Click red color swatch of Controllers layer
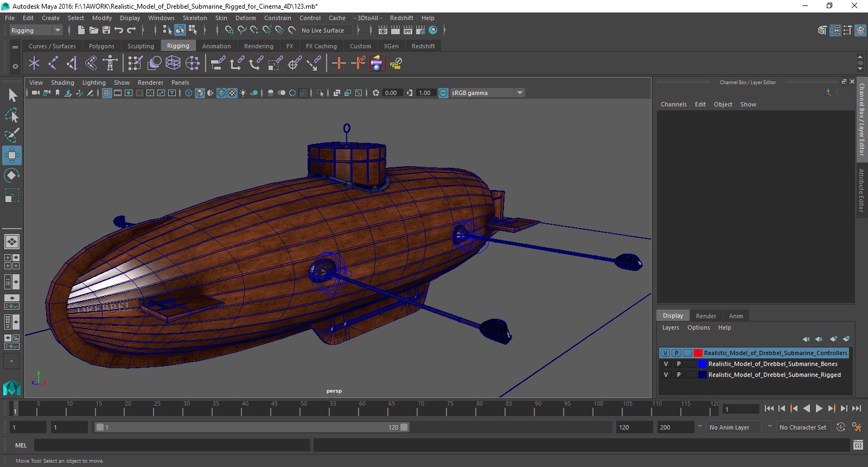This screenshot has height=467, width=868. click(x=698, y=353)
